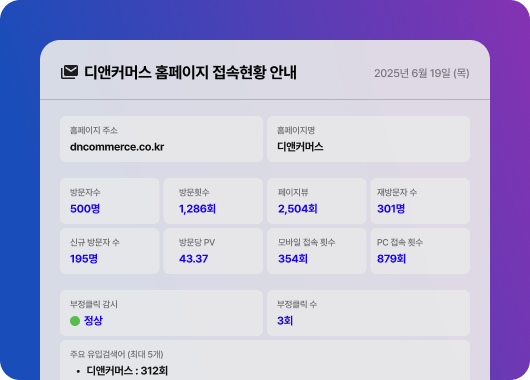
Task: Click the 방문당 PV label
Action: [197, 242]
